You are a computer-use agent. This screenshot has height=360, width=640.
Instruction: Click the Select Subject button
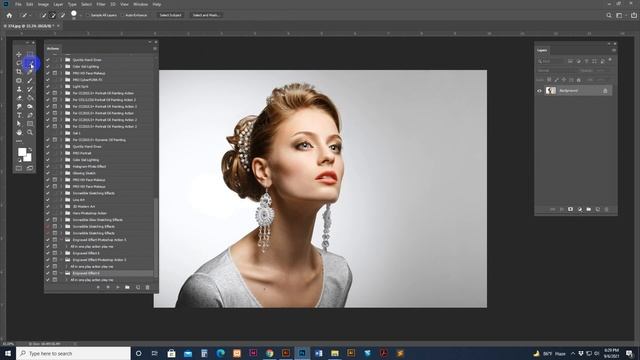[x=170, y=15]
